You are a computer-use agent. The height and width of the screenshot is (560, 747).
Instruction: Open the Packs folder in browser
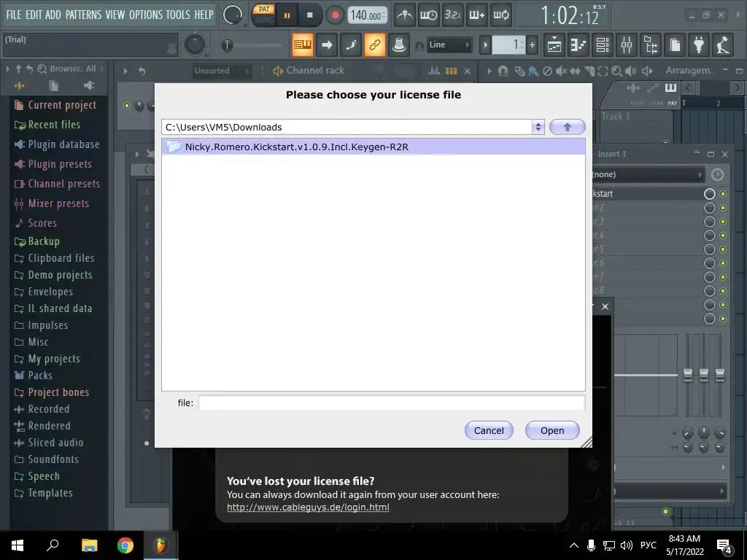[x=33, y=376]
